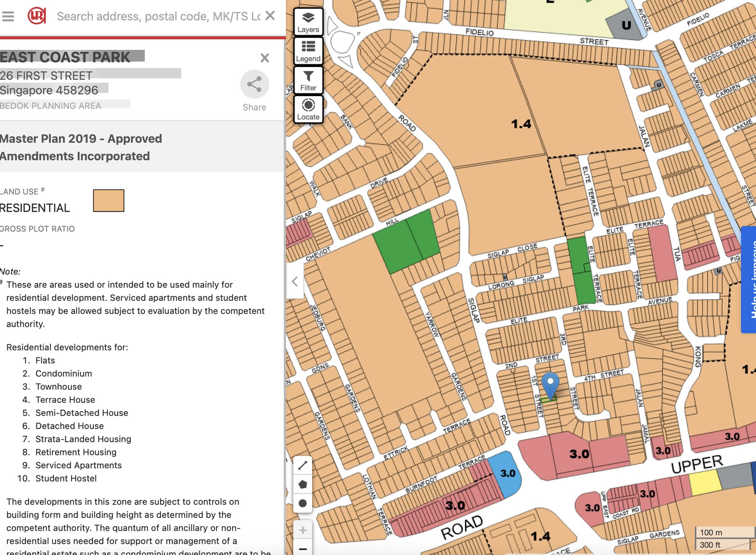Image resolution: width=756 pixels, height=555 pixels.
Task: Click 'Strata-Landed Housing' list item
Action: tap(83, 439)
